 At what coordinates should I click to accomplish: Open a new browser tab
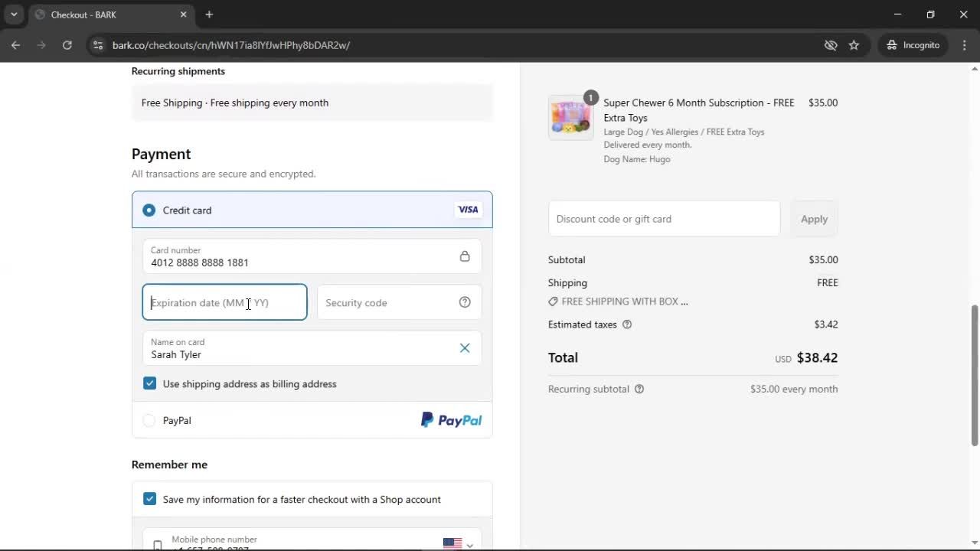coord(209,15)
